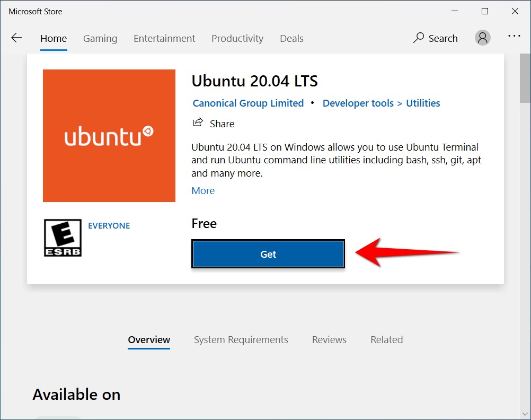Close the Microsoft Store window
531x420 pixels.
[x=515, y=11]
